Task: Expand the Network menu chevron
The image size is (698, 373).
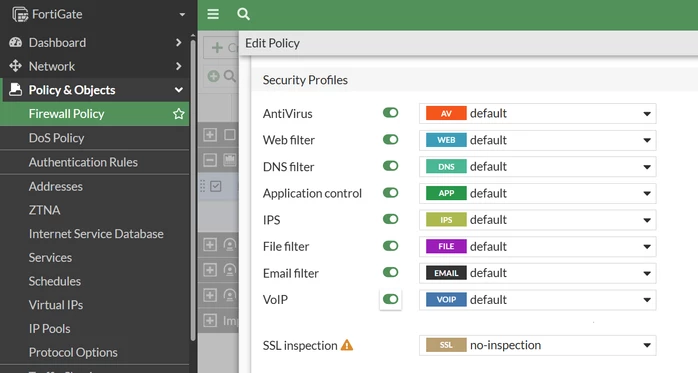Action: [x=179, y=66]
